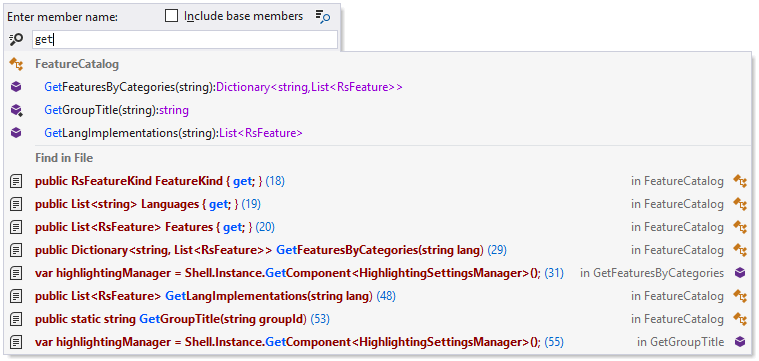This screenshot has height=361, width=759.
Task: Click the search mode icon left of the input
Action: tap(16, 39)
